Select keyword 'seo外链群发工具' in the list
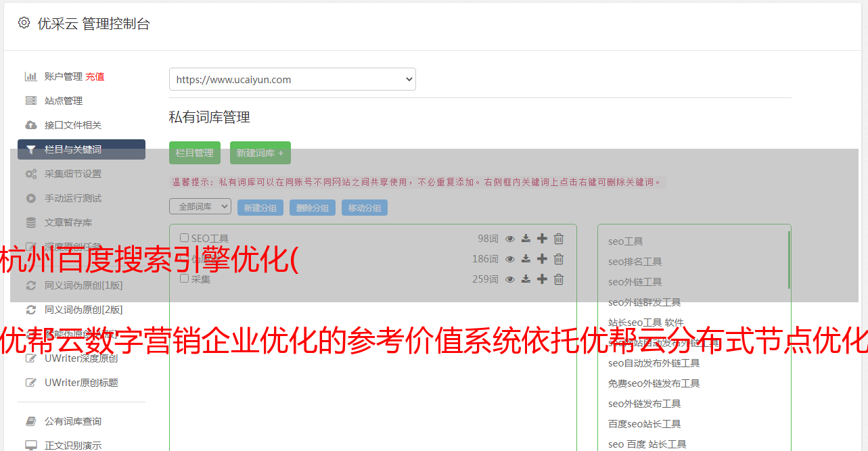The width and height of the screenshot is (868, 451). [645, 302]
